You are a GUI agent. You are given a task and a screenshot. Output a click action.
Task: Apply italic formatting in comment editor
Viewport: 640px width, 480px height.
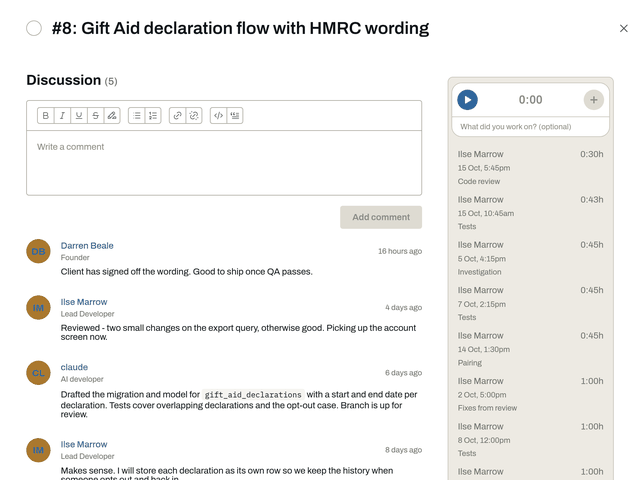pyautogui.click(x=62, y=116)
